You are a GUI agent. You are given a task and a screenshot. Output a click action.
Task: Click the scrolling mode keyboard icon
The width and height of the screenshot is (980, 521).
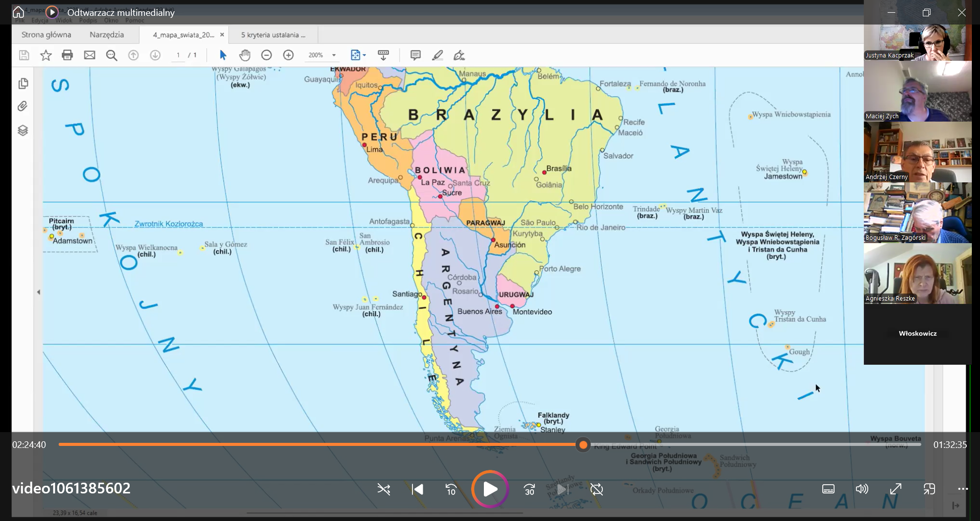pos(383,55)
